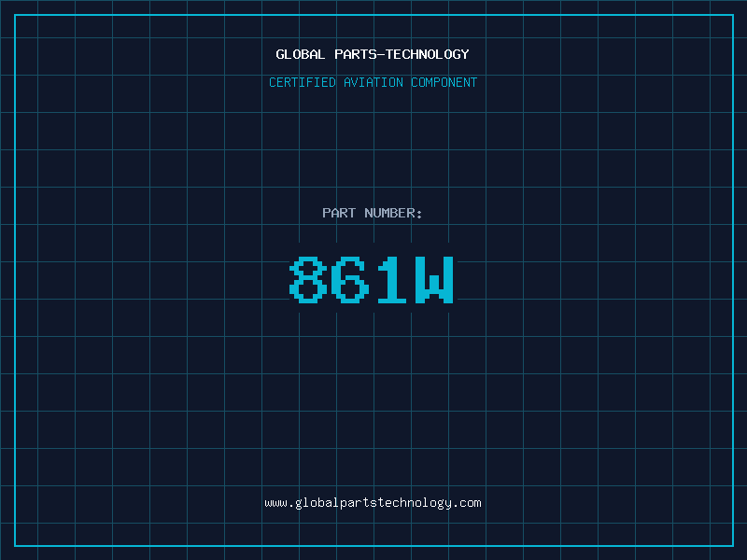Select the CERTIFIED AVIATION COMPONENT subtitle

[373, 82]
